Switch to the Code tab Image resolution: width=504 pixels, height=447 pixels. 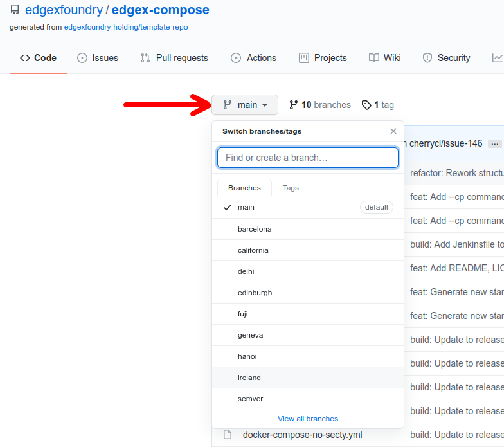[38, 58]
